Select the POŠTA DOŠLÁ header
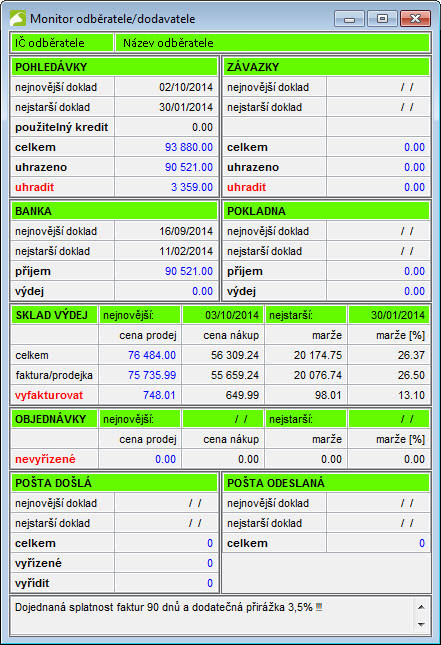 pos(114,483)
